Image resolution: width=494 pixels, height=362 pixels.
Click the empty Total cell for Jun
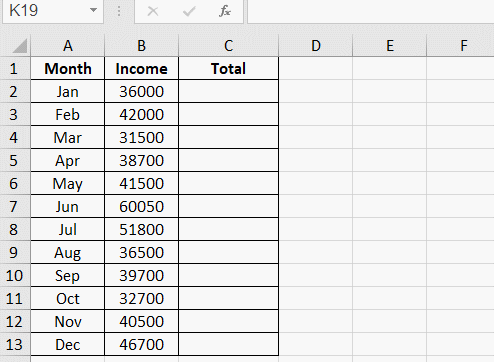pyautogui.click(x=228, y=207)
